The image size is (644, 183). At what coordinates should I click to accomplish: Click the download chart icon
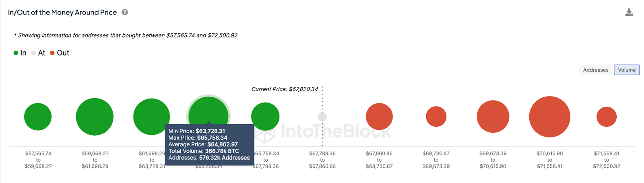629,12
